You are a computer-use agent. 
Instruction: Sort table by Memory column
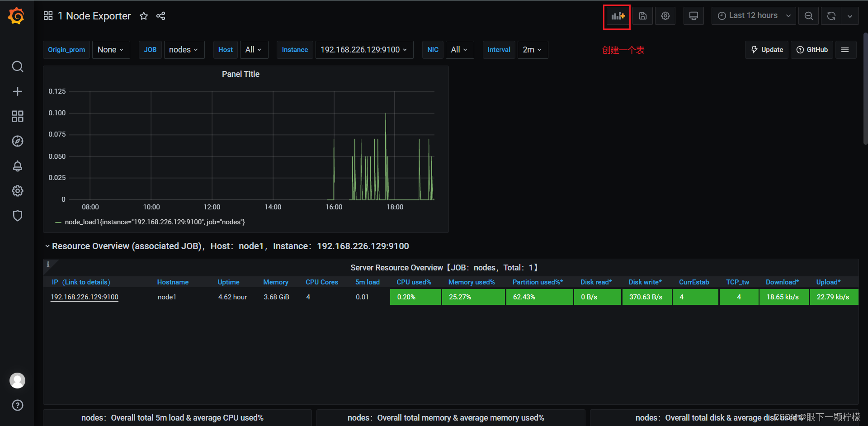pyautogui.click(x=276, y=282)
